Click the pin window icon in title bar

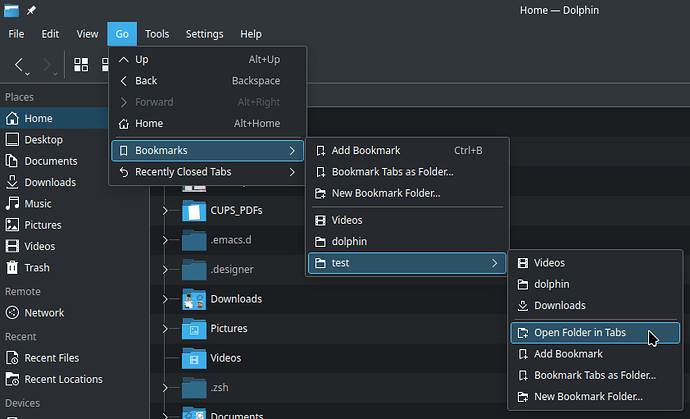click(31, 10)
